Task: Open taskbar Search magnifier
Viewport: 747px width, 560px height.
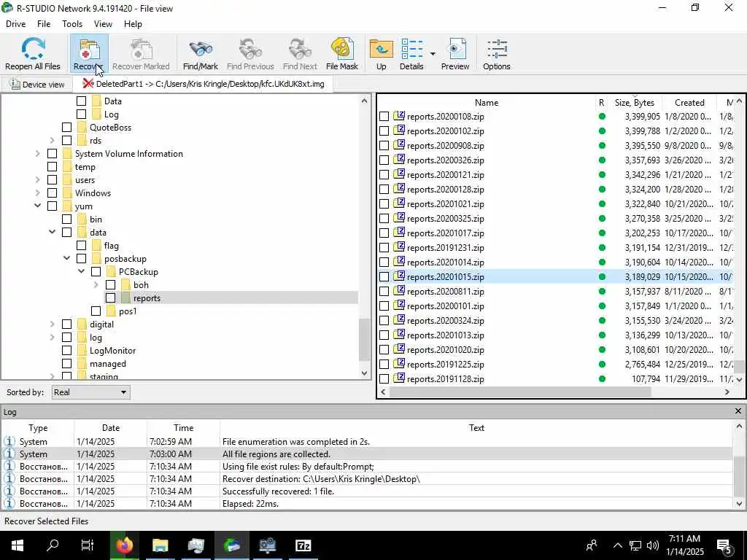Action: 53,545
